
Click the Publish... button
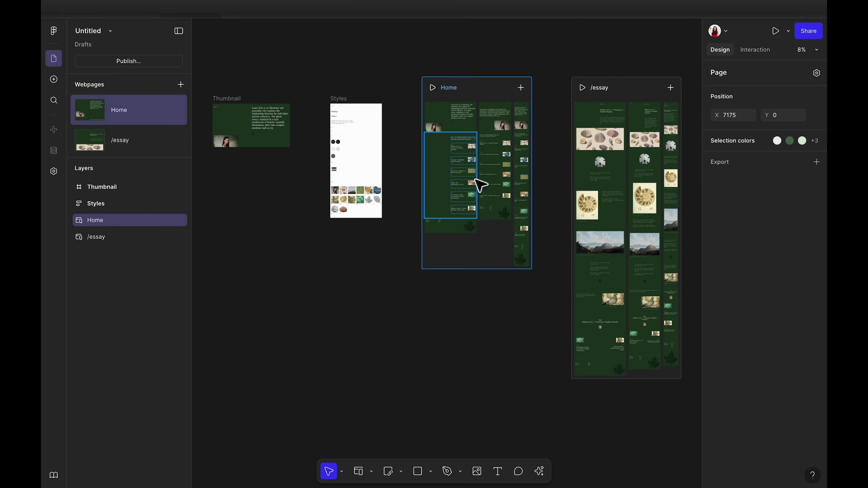pos(129,61)
